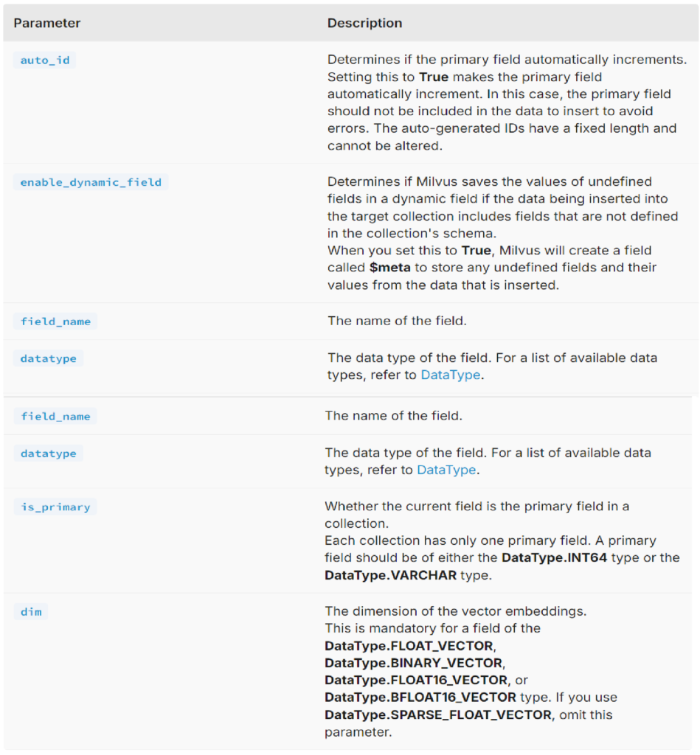Screen dimensions: 700x755
Task: Click the bold DataType.FLOAT16_VECTOR text
Action: tap(417, 680)
